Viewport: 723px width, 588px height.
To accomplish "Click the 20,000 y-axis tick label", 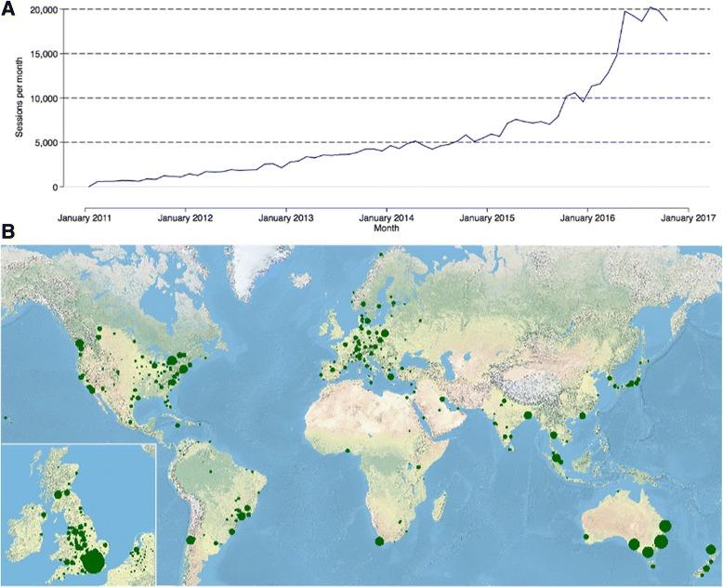I will (x=46, y=9).
